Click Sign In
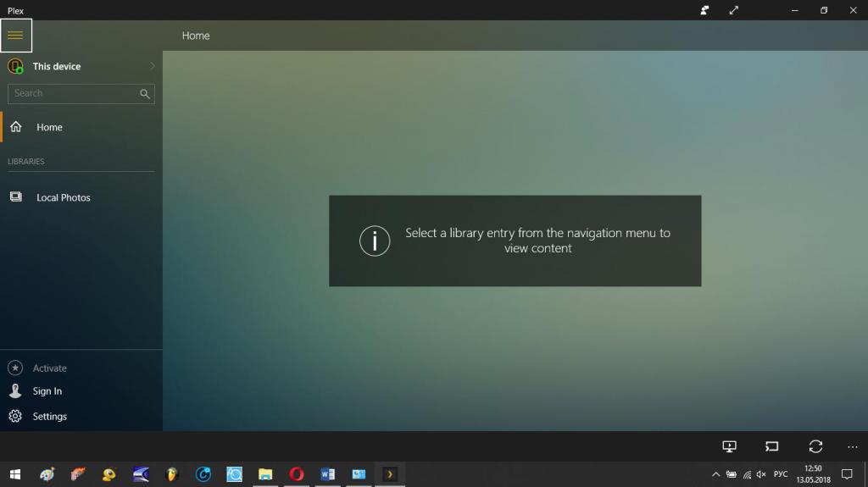Screen dimensions: 868x487 (47, 391)
